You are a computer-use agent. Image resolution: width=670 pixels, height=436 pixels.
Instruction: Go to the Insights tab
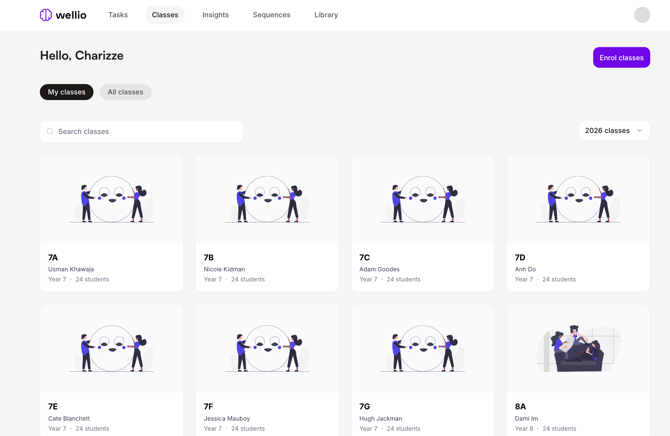click(215, 15)
